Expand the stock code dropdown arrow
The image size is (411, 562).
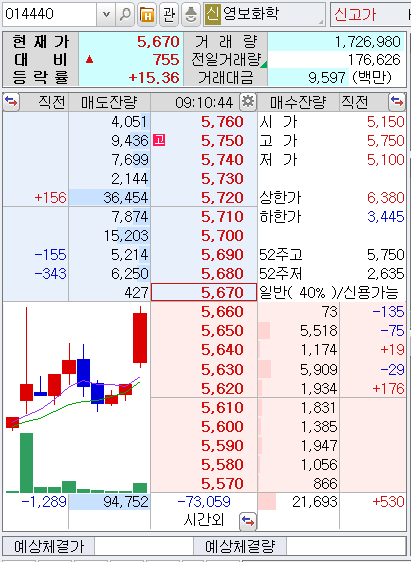(106, 14)
